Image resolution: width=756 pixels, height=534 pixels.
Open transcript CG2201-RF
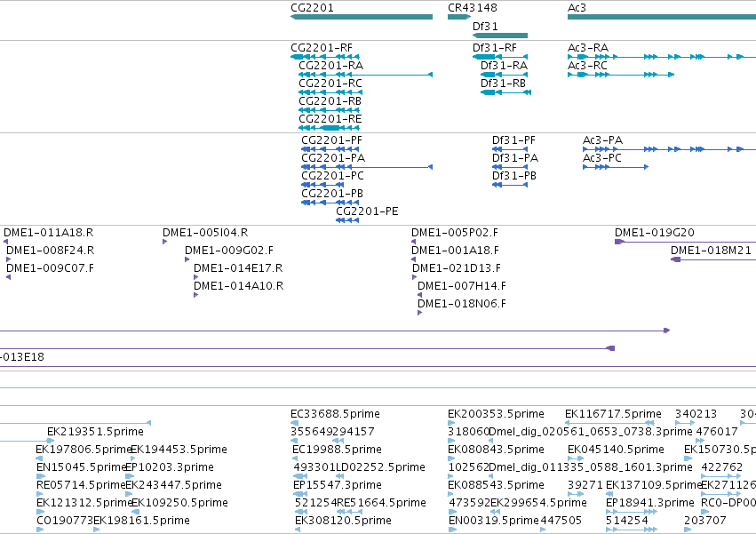click(x=322, y=48)
